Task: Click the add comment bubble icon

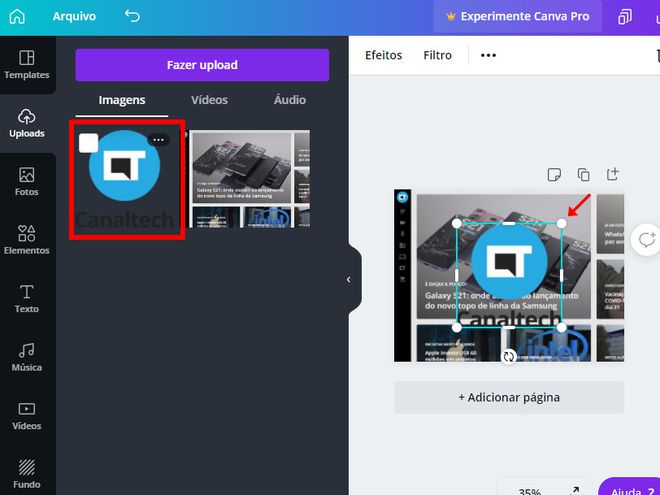Action: pyautogui.click(x=647, y=240)
